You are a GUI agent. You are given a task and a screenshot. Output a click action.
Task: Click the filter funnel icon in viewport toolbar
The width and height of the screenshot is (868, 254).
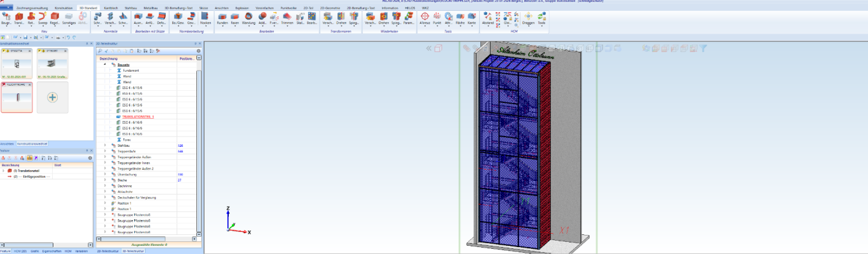[x=703, y=48]
